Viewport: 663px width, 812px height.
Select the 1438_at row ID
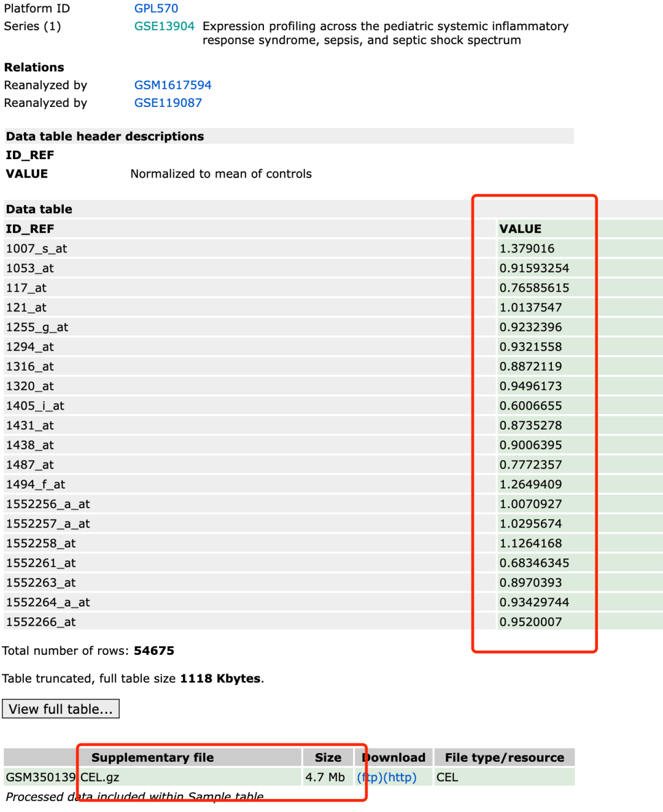(30, 445)
